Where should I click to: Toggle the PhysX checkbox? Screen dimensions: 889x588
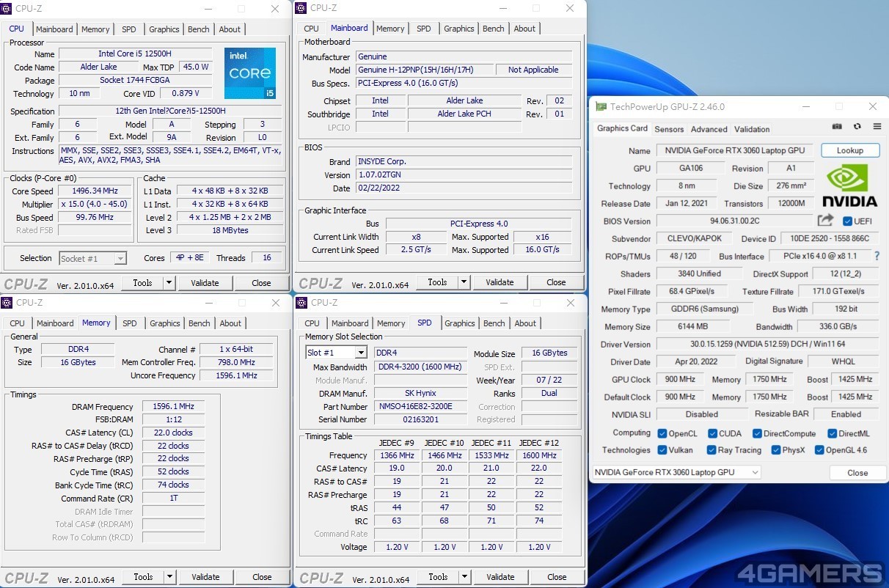point(775,450)
